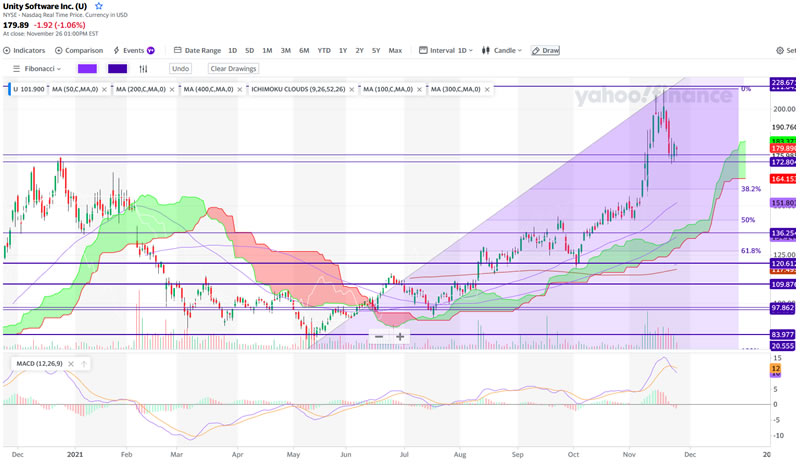The image size is (800, 467).
Task: Toggle the Draw mode button
Action: point(545,51)
